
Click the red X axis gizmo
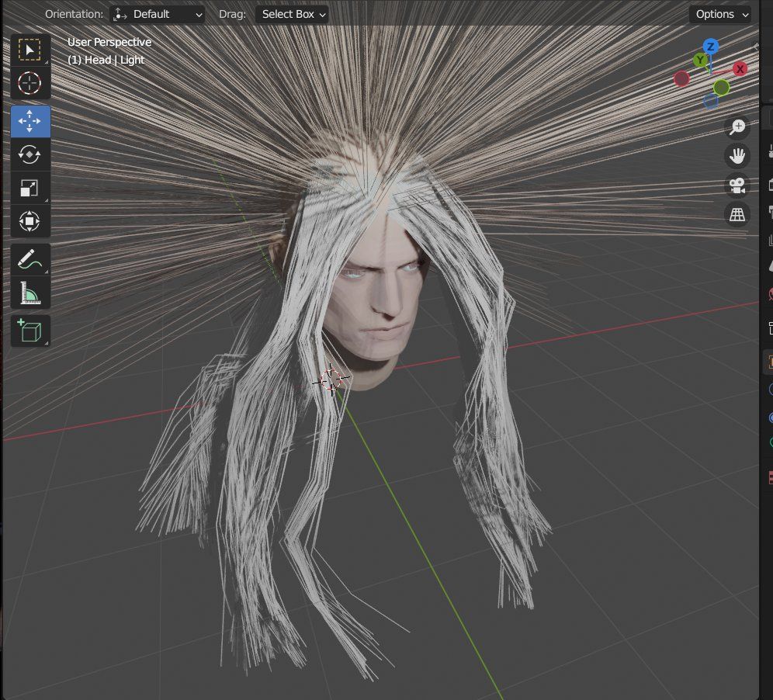pos(740,69)
